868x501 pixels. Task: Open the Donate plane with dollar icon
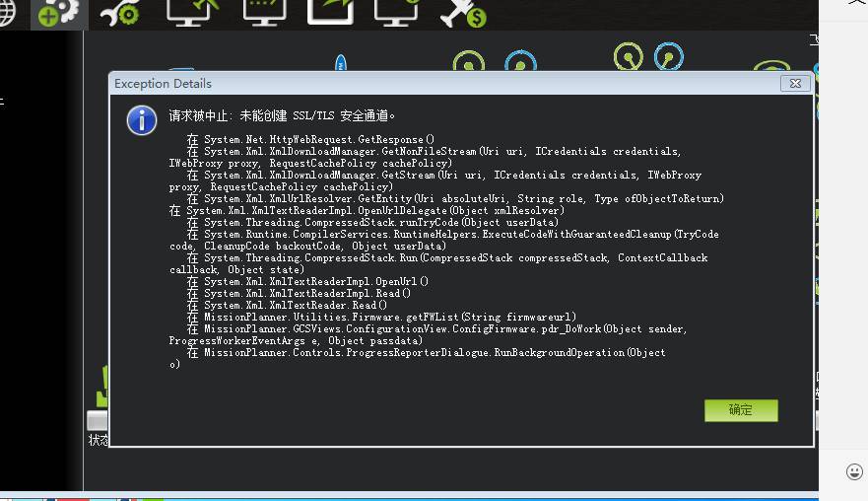464,13
